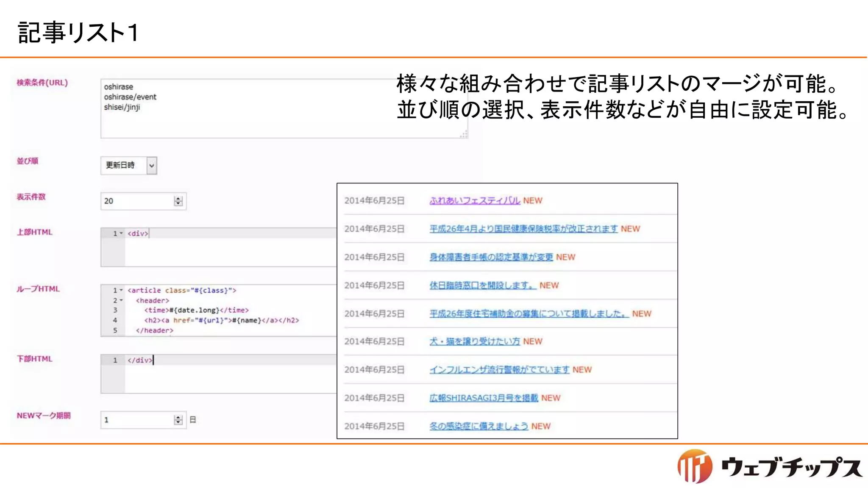The height and width of the screenshot is (488, 868).
Task: Open the 広報SHIRASAGI3月号を掲載 link
Action: (484, 398)
